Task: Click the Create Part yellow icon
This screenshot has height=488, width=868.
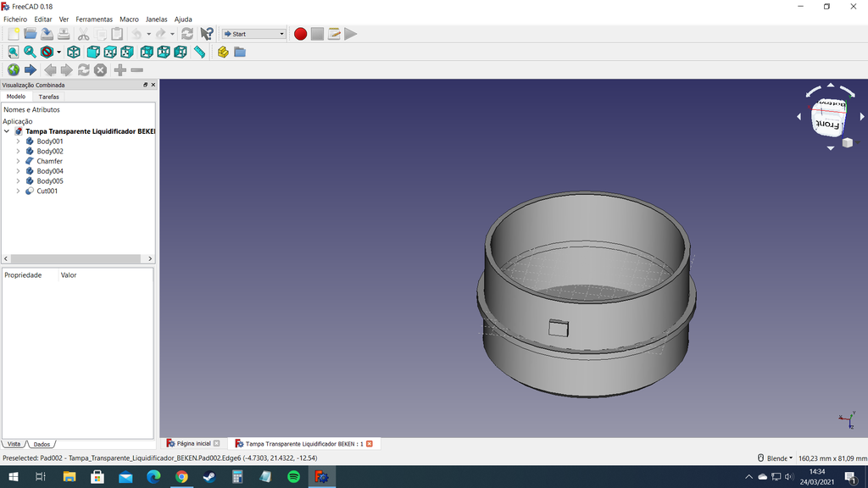Action: (x=223, y=52)
